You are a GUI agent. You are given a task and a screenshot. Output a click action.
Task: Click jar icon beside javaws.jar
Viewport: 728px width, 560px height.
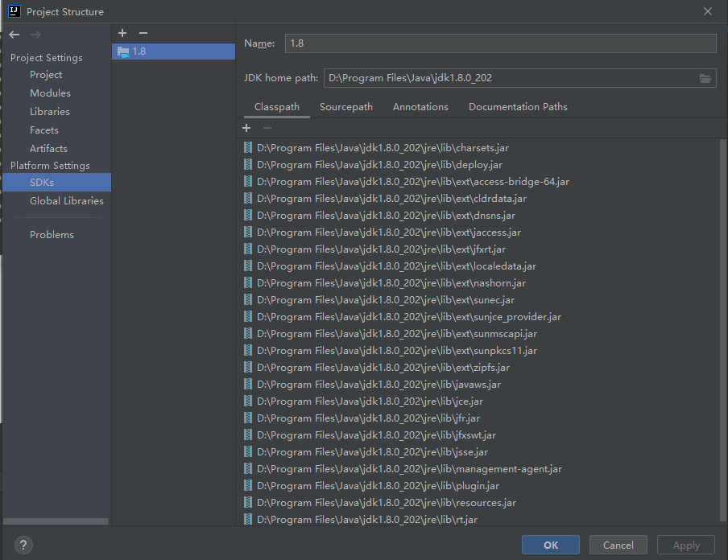[x=248, y=384]
